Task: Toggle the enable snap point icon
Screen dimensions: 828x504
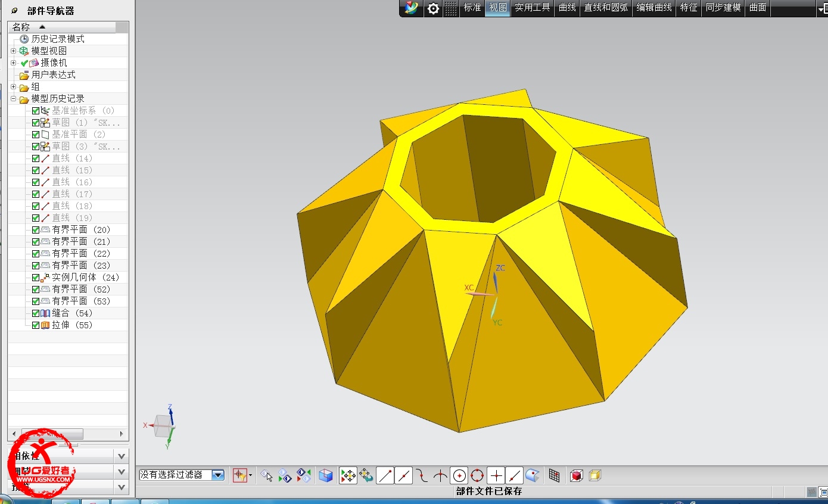Action: tap(348, 475)
